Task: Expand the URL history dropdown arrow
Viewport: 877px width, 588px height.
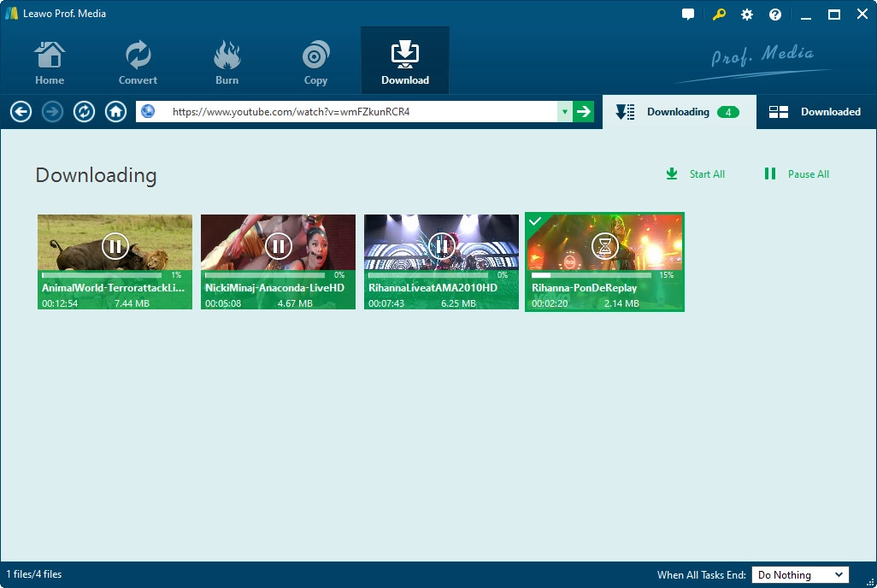Action: coord(564,112)
